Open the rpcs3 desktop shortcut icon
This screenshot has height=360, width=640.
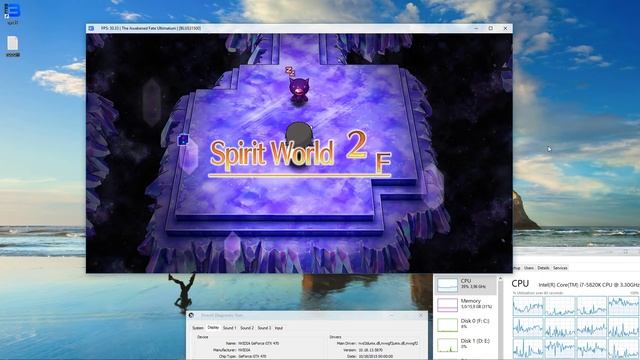click(13, 12)
